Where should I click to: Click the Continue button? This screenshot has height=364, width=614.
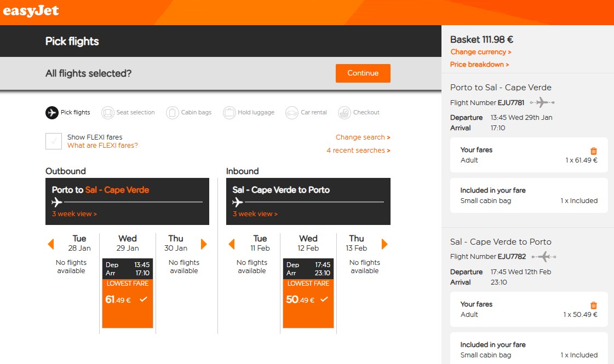point(363,73)
